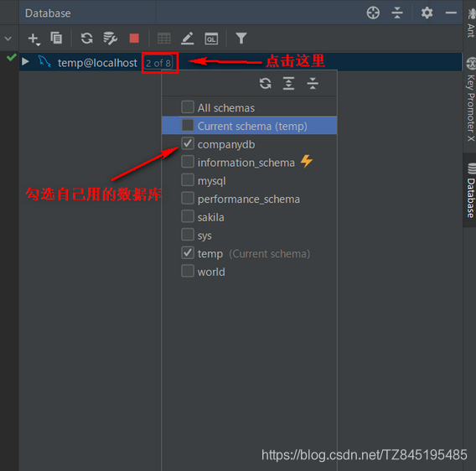
Task: Enable the sakila schema checkbox
Action: click(x=188, y=216)
